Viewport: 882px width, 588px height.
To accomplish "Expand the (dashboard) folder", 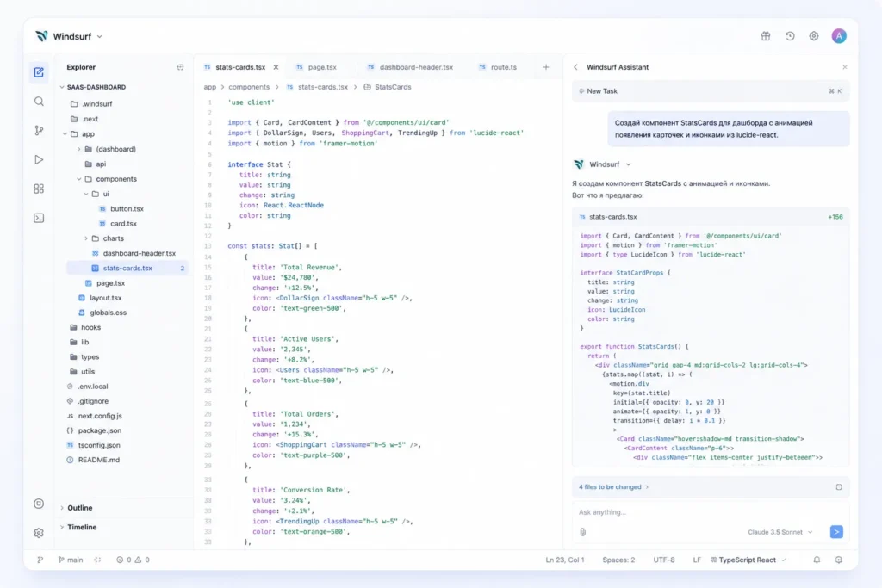I will 78,149.
